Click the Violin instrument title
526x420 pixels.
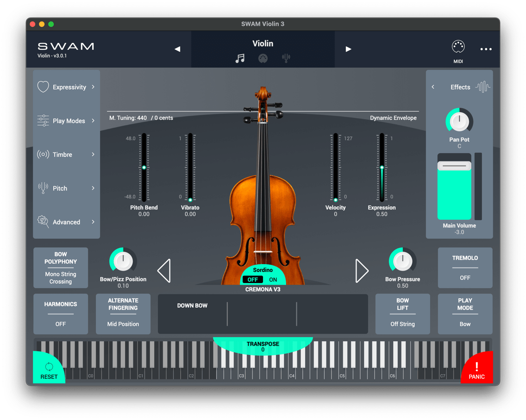263,43
